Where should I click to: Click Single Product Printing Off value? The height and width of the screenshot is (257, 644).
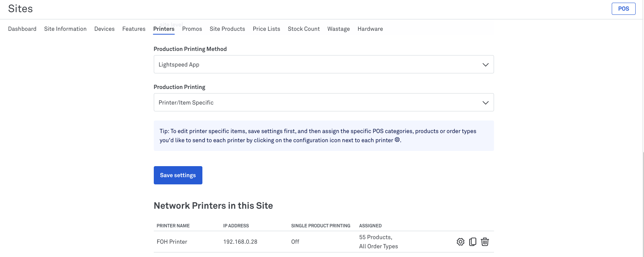click(x=295, y=242)
